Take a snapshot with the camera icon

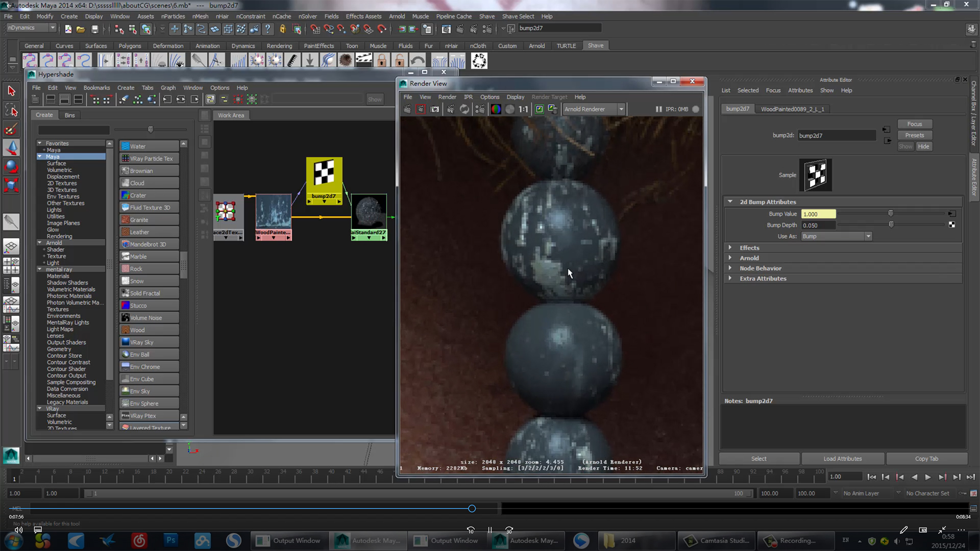point(435,109)
